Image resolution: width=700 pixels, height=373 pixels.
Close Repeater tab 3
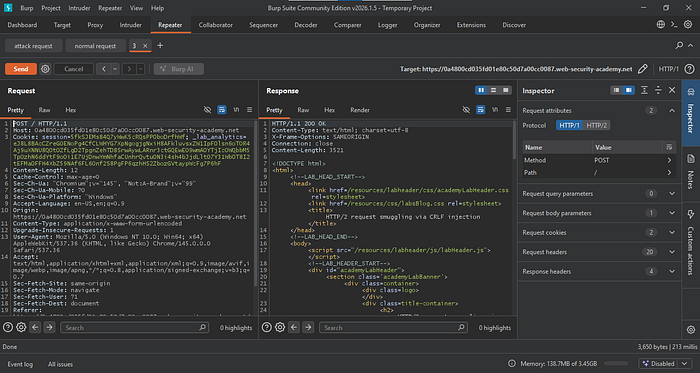coord(145,46)
